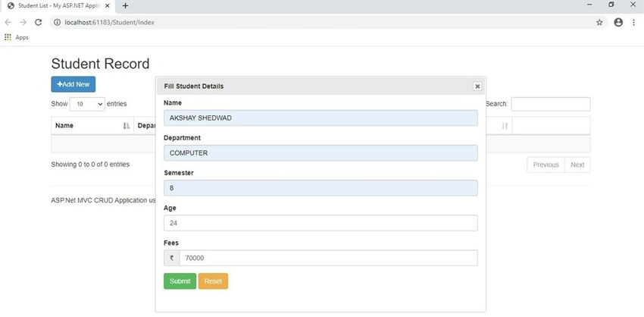Click the site information icon in address bar

[x=57, y=23]
